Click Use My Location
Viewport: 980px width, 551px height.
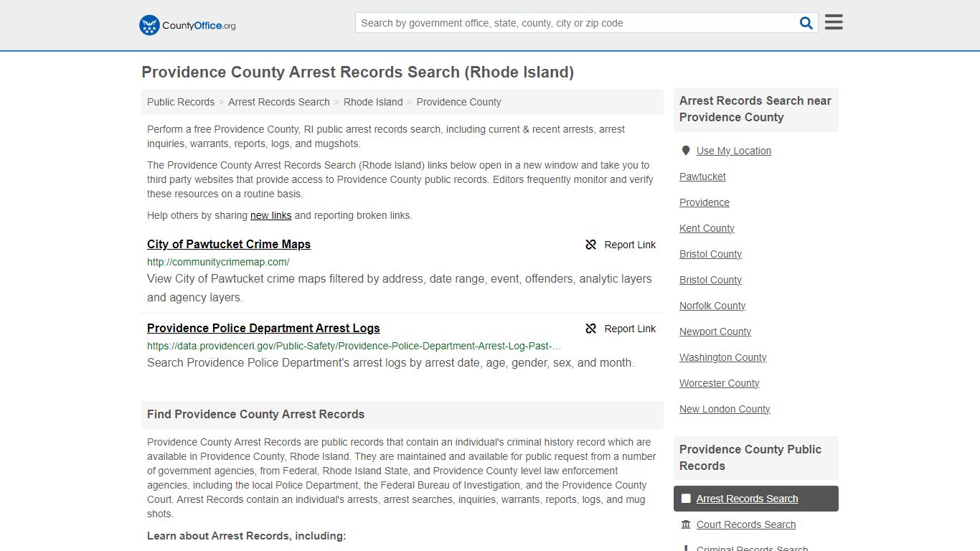(x=734, y=151)
